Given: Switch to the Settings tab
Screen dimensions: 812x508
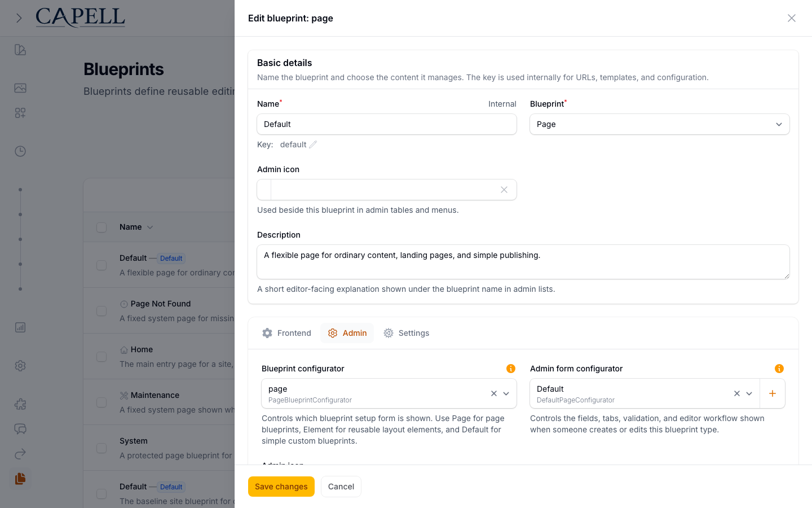Looking at the screenshot, I should [x=406, y=333].
